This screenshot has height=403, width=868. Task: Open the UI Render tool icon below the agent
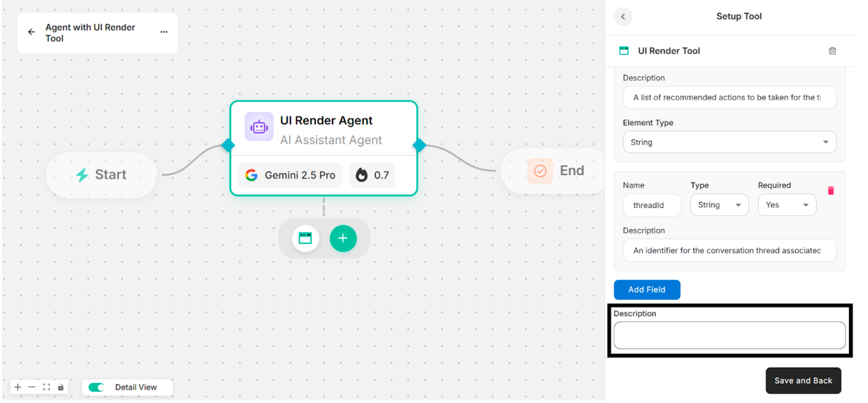pyautogui.click(x=305, y=239)
